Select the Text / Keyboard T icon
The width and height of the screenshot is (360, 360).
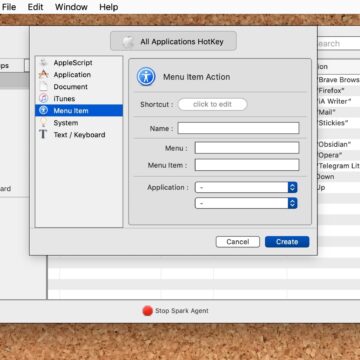click(x=43, y=135)
